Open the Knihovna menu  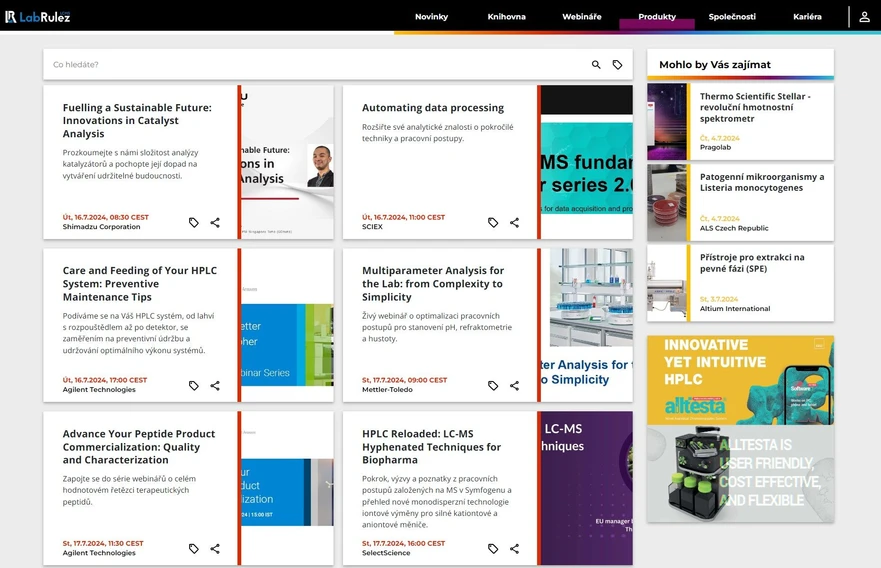tap(506, 16)
